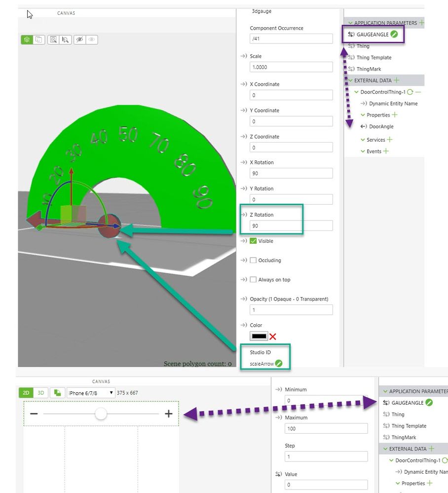Click the binding arrow icon beside X Coordinate
The height and width of the screenshot is (493, 448).
pyautogui.click(x=244, y=84)
